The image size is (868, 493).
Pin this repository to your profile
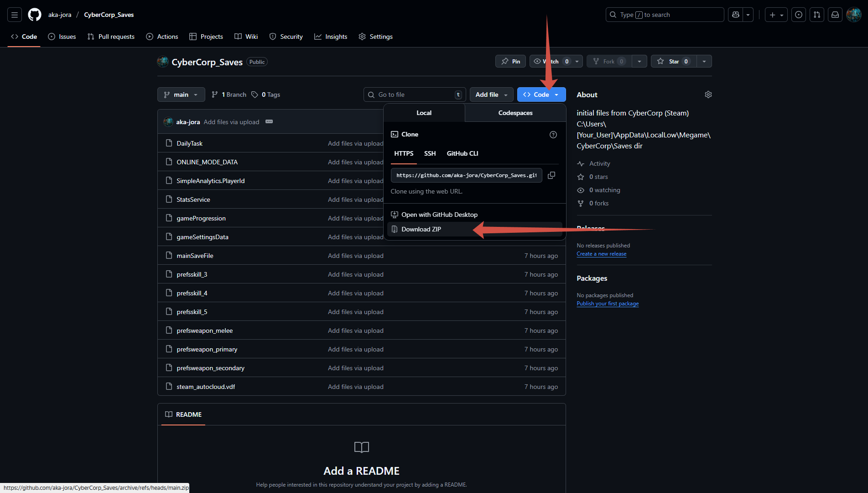(x=510, y=61)
